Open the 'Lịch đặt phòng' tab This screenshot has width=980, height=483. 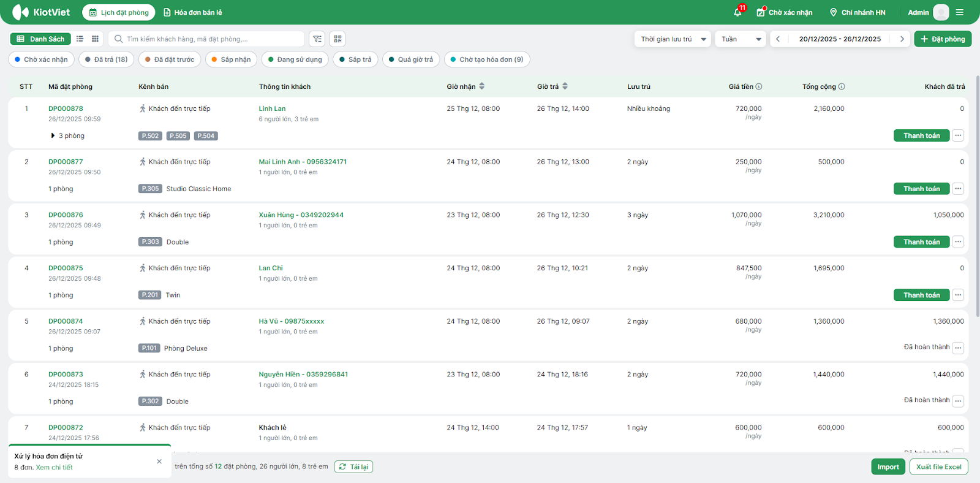click(x=119, y=12)
